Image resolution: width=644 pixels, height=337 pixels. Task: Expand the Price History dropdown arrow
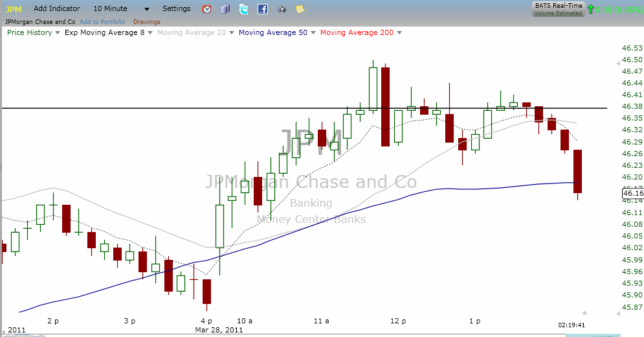tap(57, 32)
